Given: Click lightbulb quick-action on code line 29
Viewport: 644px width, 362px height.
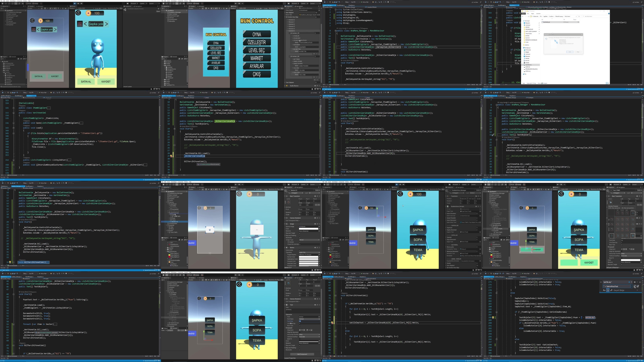Looking at the screenshot, I should point(171,156).
